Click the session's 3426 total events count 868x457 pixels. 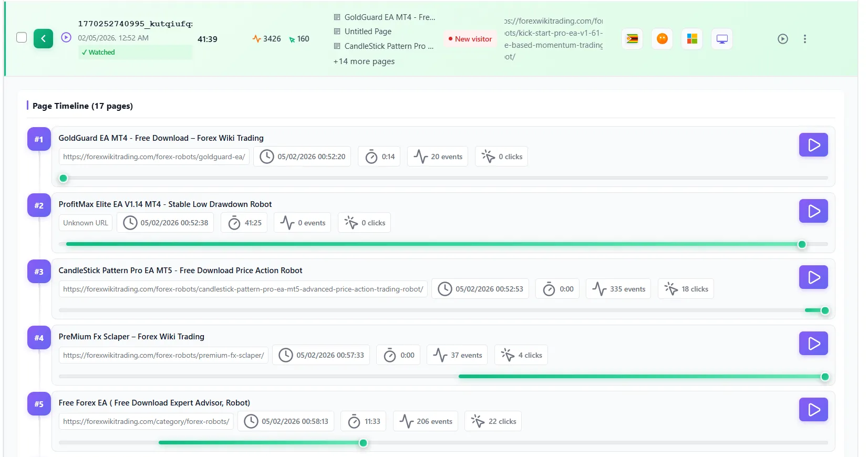[x=267, y=39]
